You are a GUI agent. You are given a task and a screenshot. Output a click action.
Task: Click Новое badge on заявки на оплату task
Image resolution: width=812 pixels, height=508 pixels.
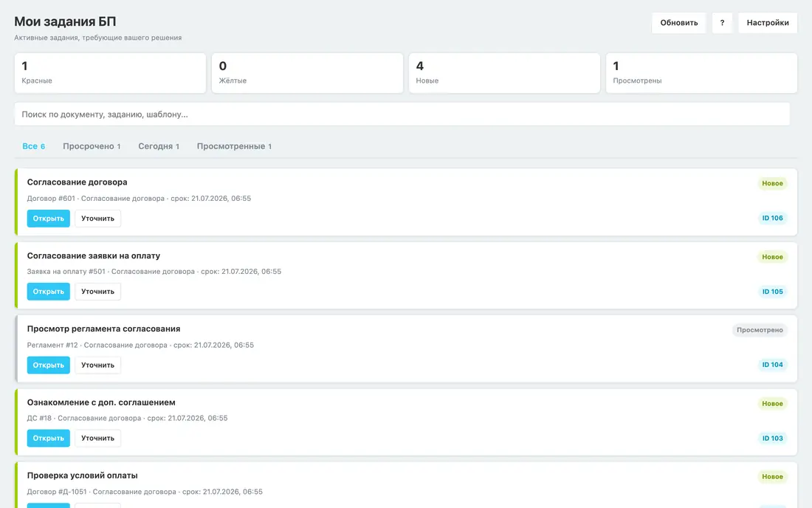point(772,257)
